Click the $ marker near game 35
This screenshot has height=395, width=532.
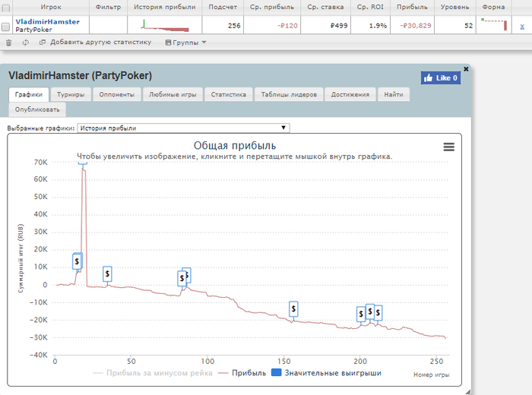pos(107,273)
